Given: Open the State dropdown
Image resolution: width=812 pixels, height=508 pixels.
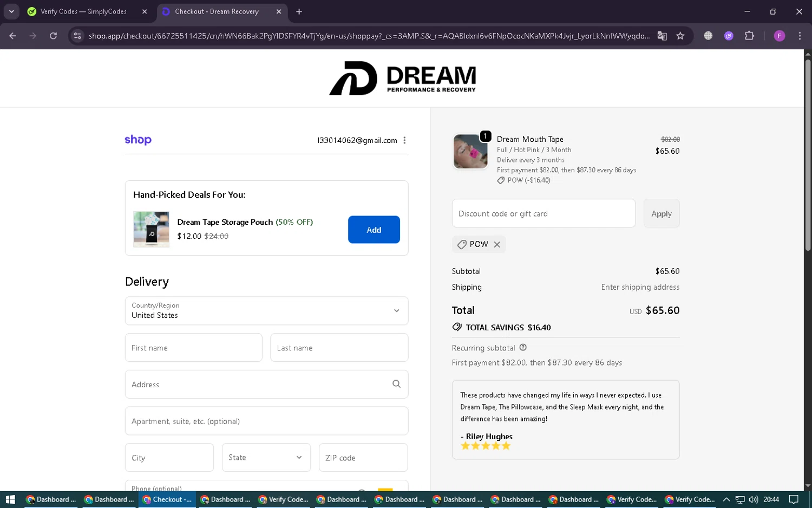Looking at the screenshot, I should click(x=266, y=458).
